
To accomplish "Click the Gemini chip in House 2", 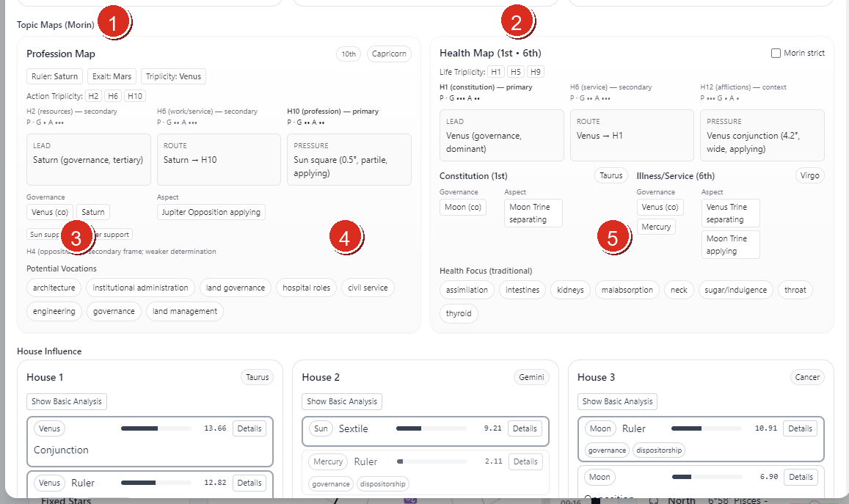I will click(x=532, y=377).
